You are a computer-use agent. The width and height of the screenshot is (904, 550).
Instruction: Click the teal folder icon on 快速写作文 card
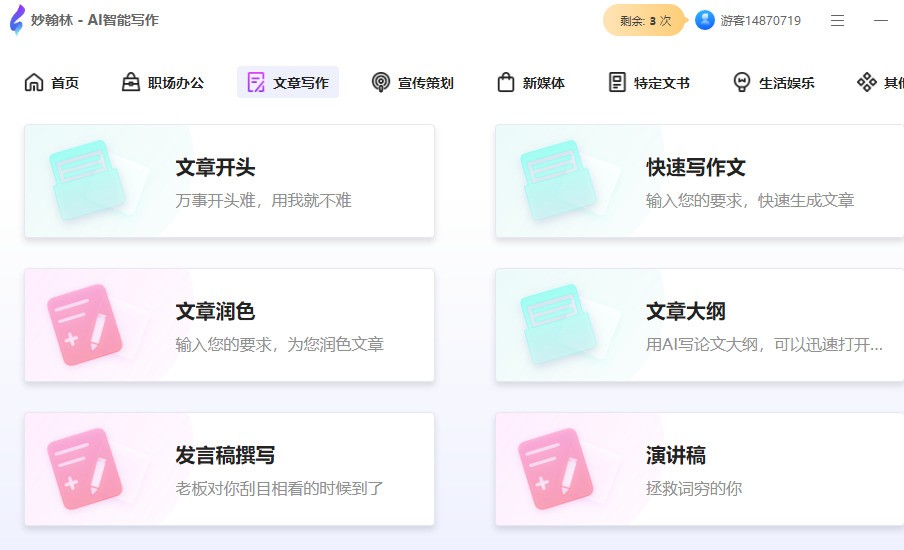(x=559, y=180)
